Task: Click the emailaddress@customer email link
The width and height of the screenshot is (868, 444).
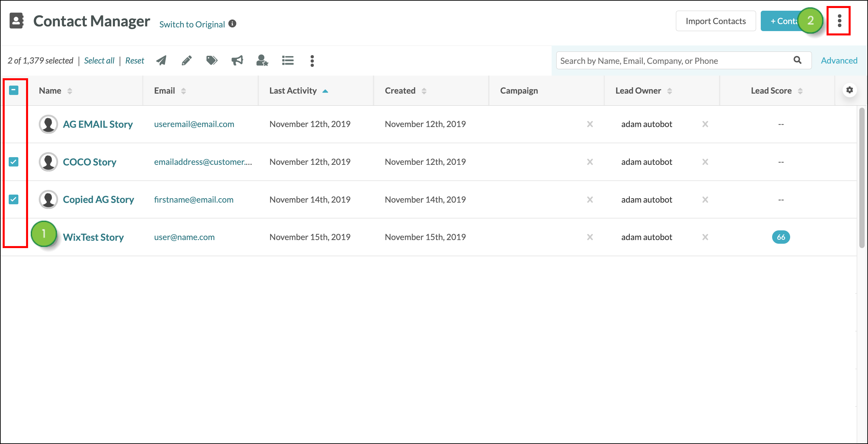Action: (203, 162)
